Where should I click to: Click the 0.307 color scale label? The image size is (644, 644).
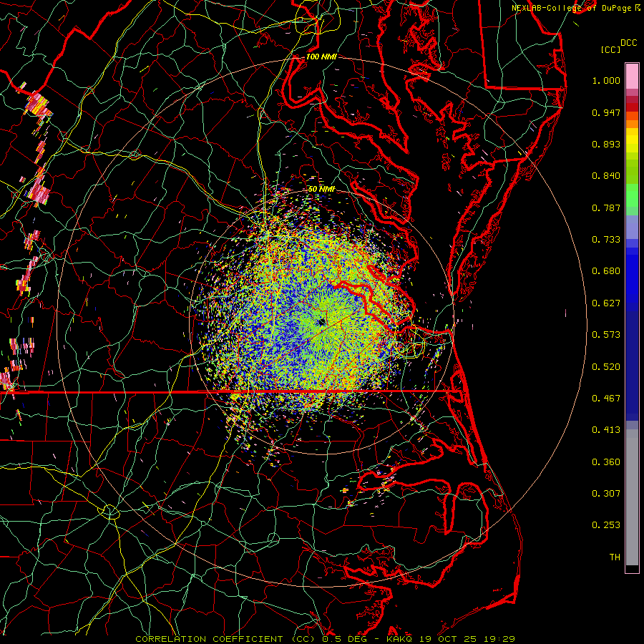click(606, 494)
